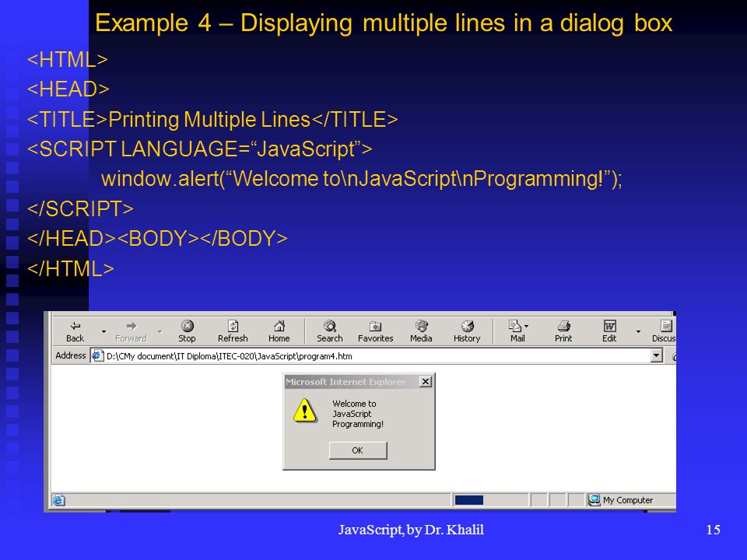Image resolution: width=747 pixels, height=560 pixels.
Task: Click the status bar progress indicator
Action: (x=468, y=500)
